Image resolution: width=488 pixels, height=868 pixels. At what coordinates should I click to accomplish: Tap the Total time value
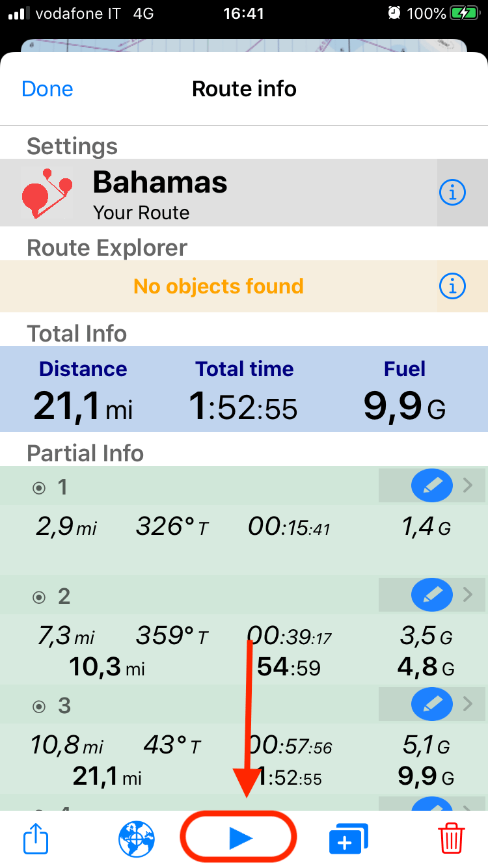243,407
